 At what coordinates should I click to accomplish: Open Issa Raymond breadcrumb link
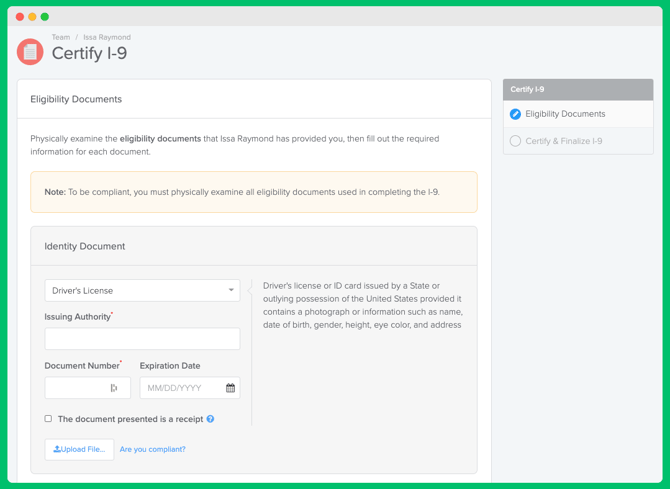point(107,37)
